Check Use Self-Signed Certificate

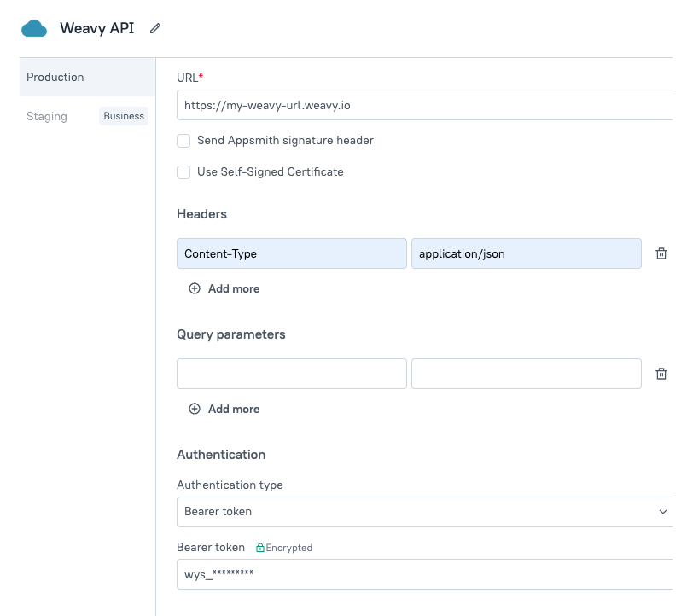(x=183, y=171)
